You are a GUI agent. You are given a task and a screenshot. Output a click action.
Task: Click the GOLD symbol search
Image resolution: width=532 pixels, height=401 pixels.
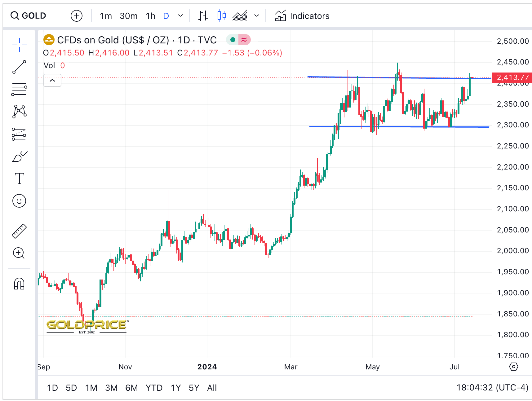point(29,16)
